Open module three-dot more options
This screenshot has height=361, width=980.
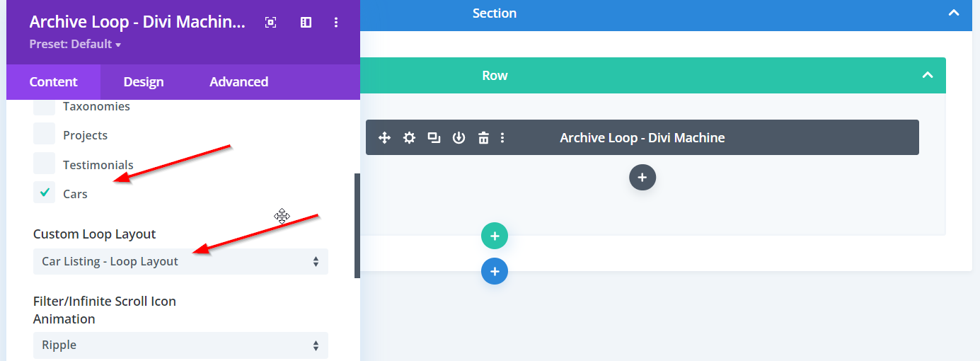[502, 138]
